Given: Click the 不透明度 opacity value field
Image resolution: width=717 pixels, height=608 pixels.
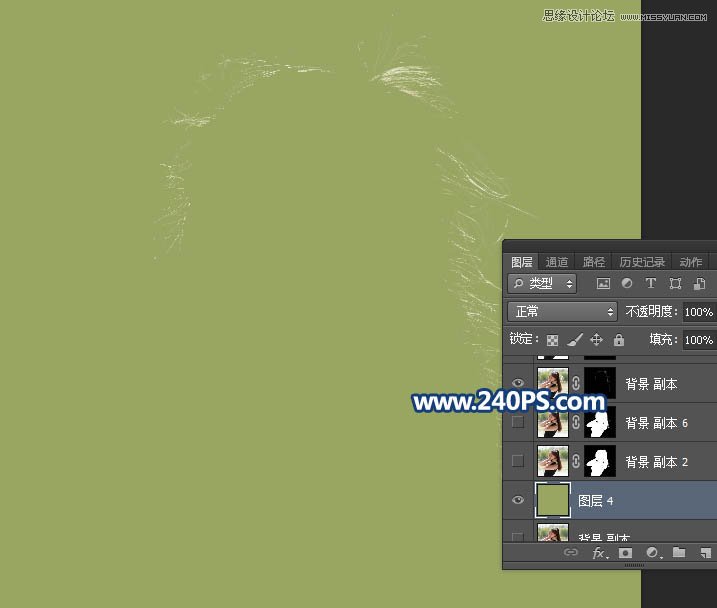Looking at the screenshot, I should tap(699, 312).
